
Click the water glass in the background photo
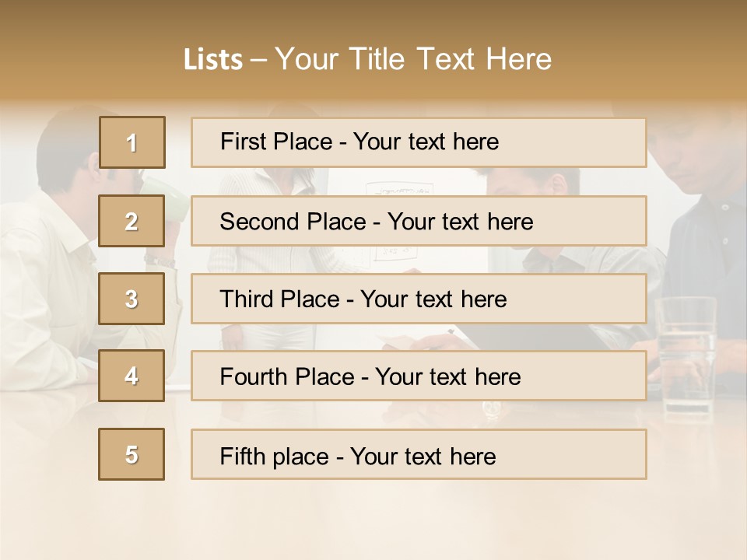[686, 352]
